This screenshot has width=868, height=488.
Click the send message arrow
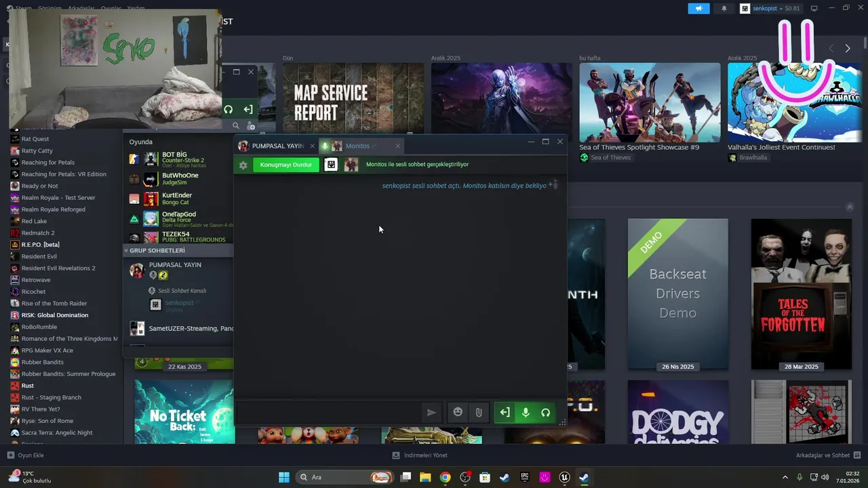click(431, 412)
